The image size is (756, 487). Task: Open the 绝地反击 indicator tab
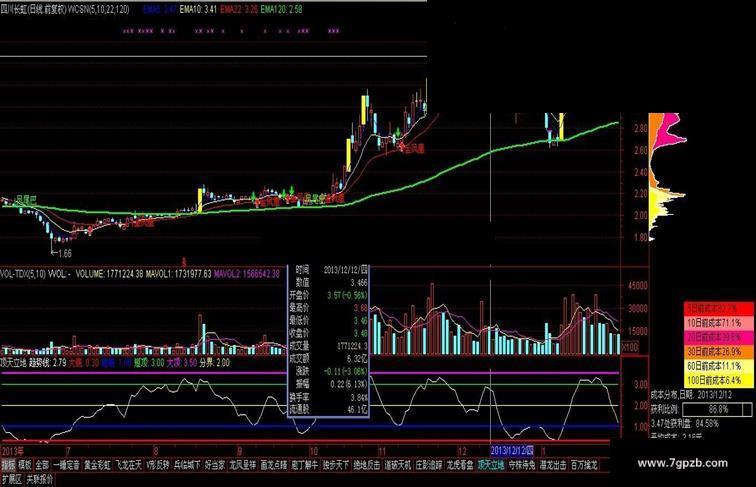(366, 465)
